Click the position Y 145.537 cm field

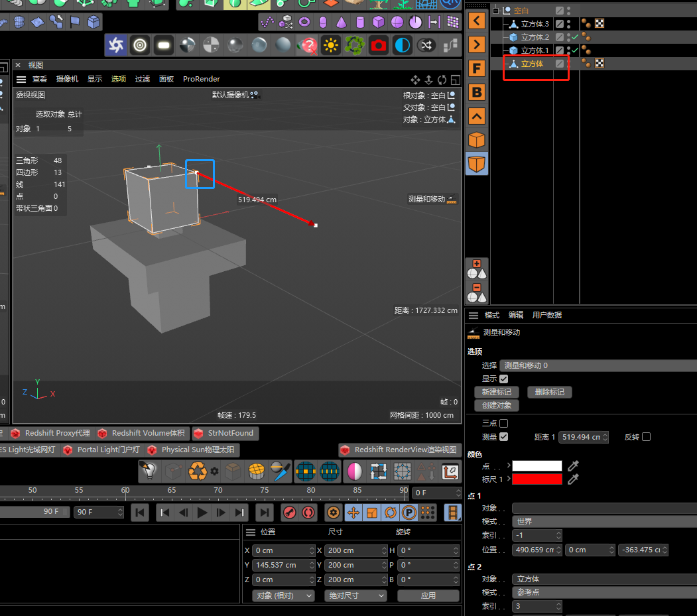point(284,565)
